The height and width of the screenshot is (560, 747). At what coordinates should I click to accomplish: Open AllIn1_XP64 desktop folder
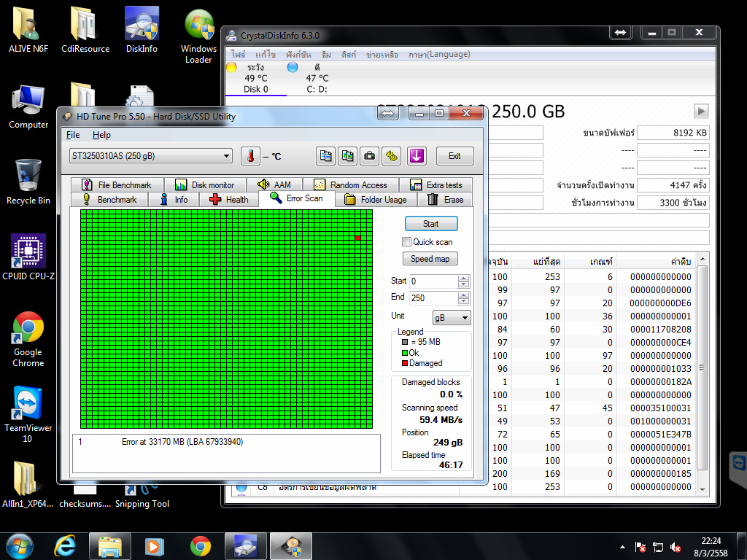click(x=27, y=485)
